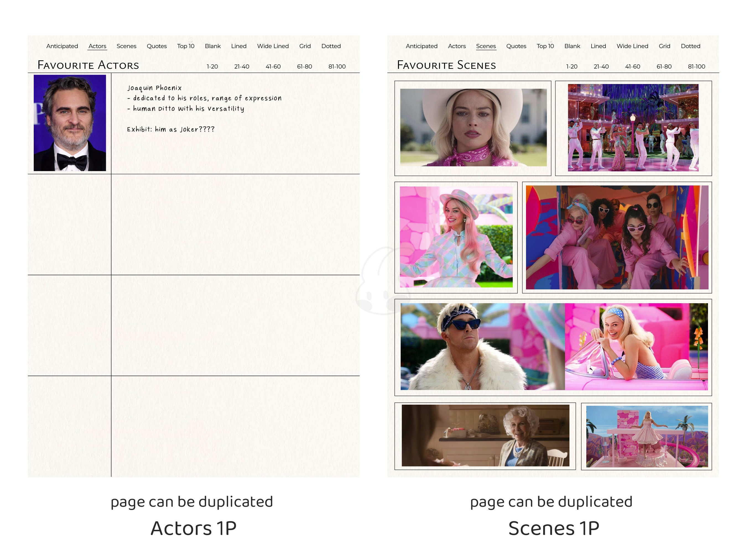Open the Dotted tab on Actors page
Screen dimensions: 747x560
click(x=331, y=46)
